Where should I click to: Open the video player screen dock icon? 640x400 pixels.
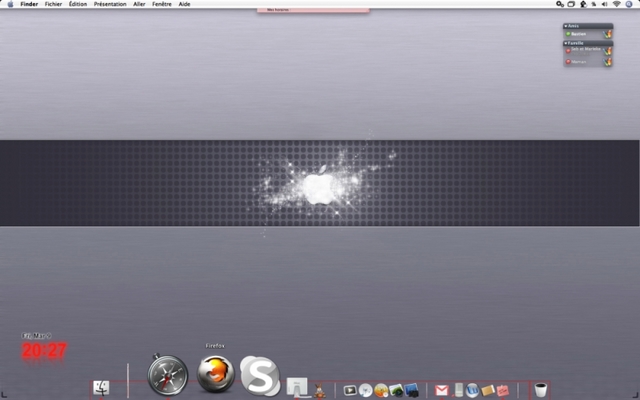coord(350,390)
